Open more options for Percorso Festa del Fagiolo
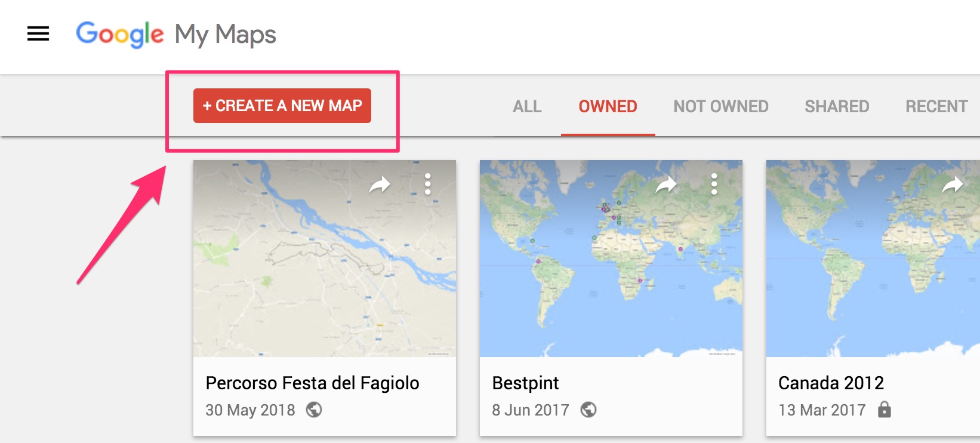Image resolution: width=980 pixels, height=443 pixels. coord(427,184)
